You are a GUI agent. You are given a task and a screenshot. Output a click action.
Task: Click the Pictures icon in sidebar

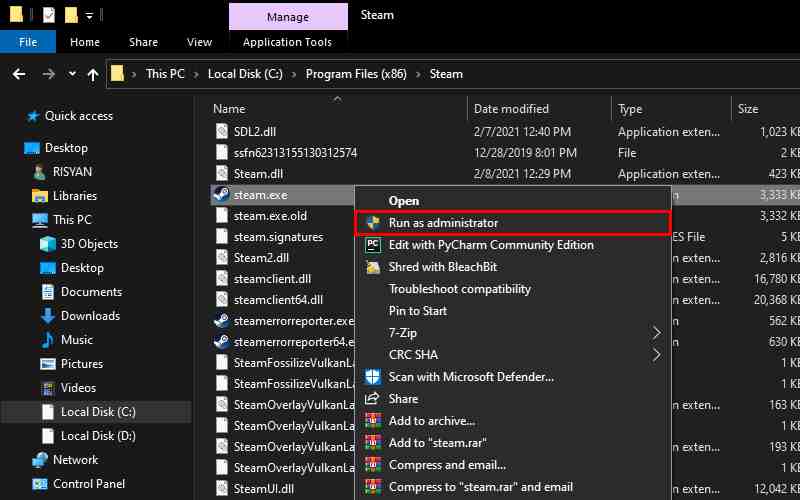click(47, 364)
